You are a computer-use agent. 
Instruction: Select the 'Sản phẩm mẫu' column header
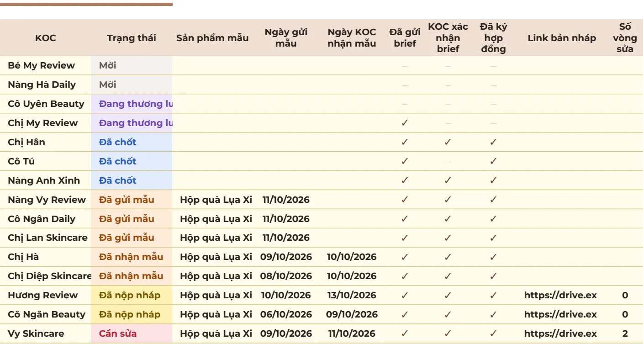pyautogui.click(x=212, y=38)
